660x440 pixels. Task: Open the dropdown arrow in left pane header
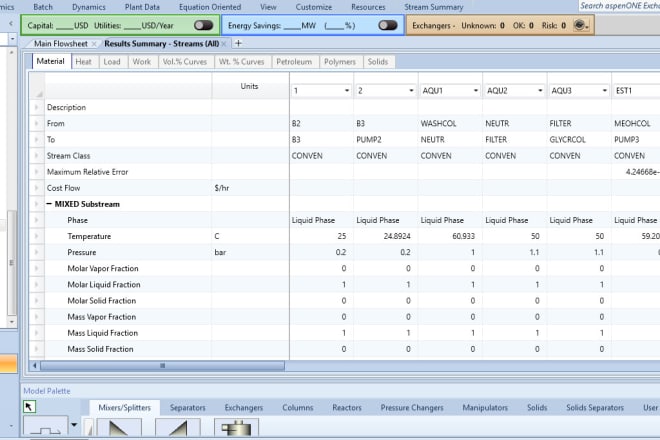pos(13,39)
